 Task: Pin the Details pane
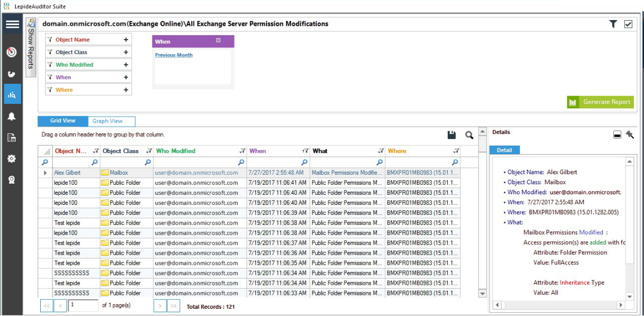(630, 134)
